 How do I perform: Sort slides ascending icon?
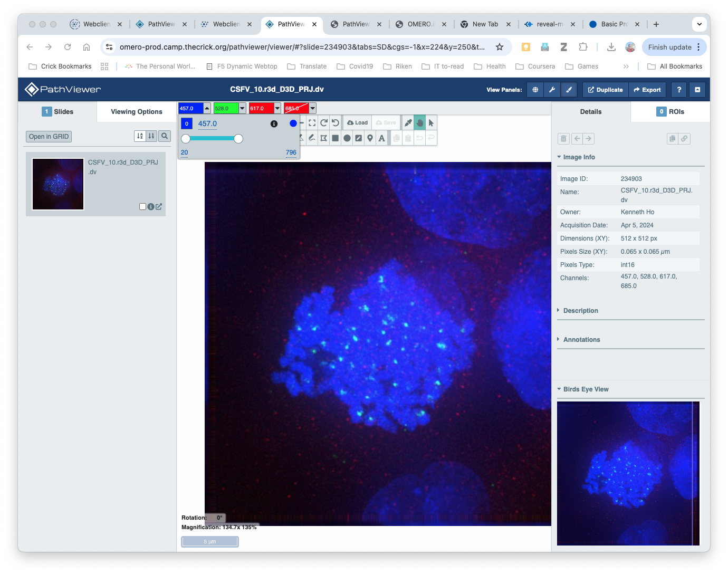coord(140,136)
